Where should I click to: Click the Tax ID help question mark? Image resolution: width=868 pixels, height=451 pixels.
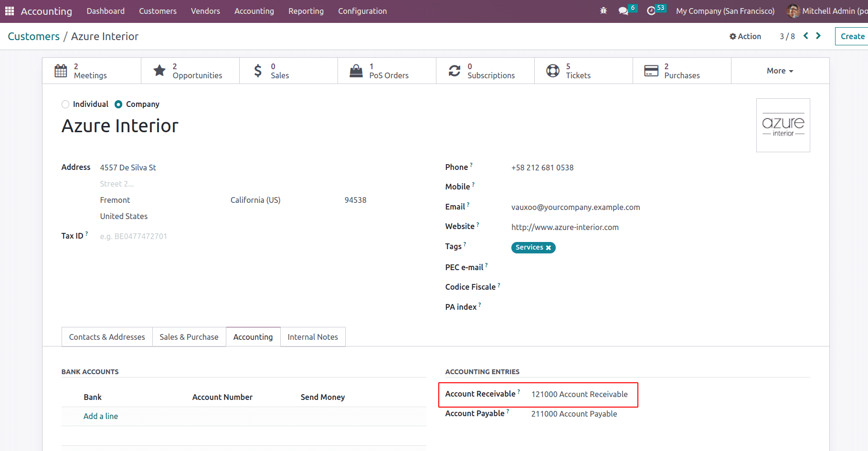click(86, 233)
